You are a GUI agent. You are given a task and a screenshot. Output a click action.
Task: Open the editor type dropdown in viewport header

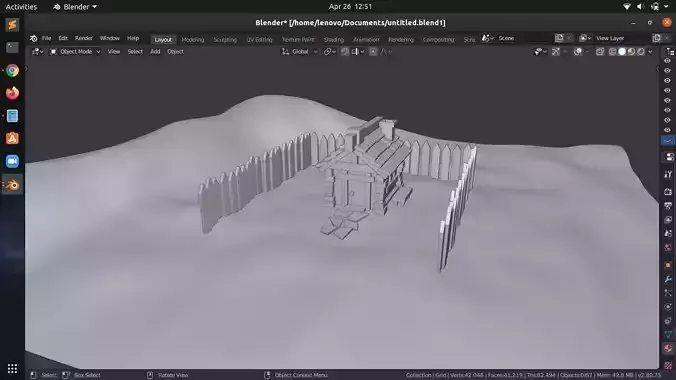[x=38, y=52]
